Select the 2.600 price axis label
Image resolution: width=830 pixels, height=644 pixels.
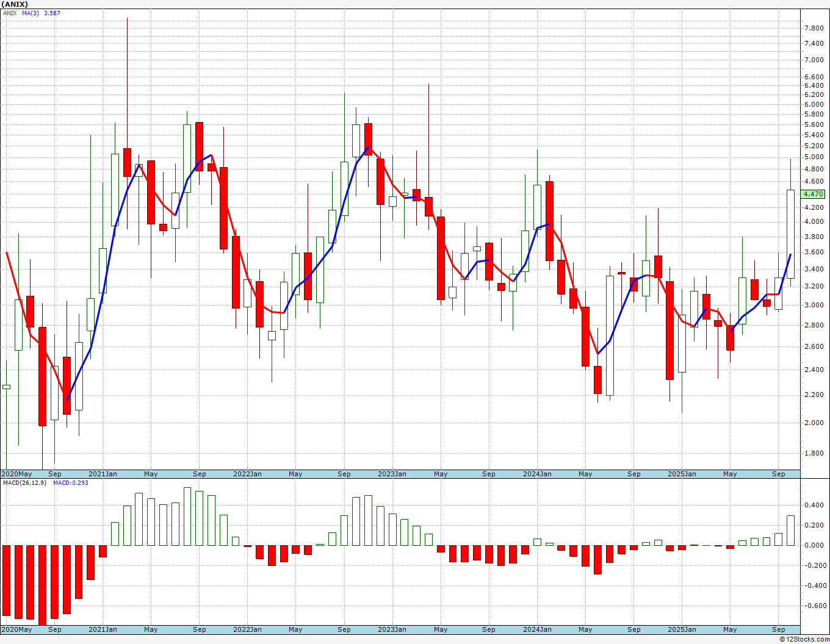tap(814, 346)
